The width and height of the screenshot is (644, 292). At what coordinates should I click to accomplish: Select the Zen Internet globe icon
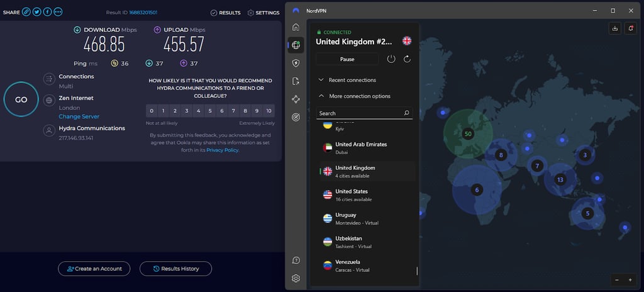coord(49,100)
